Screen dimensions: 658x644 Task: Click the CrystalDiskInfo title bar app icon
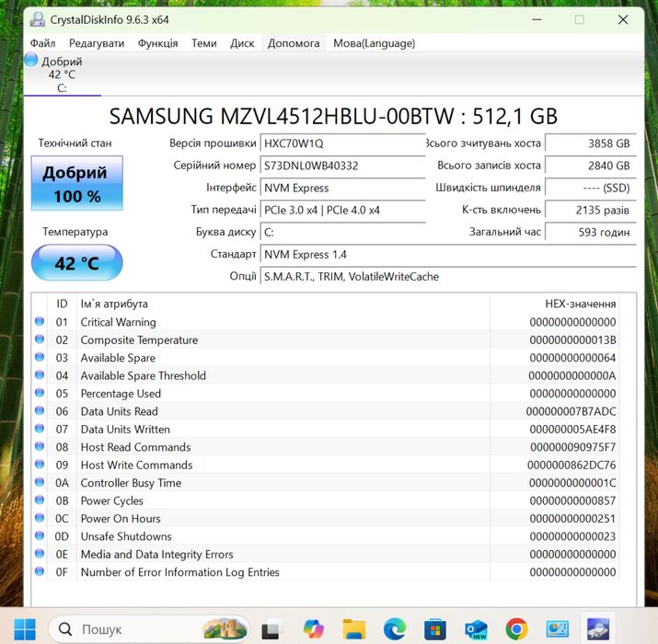point(38,19)
